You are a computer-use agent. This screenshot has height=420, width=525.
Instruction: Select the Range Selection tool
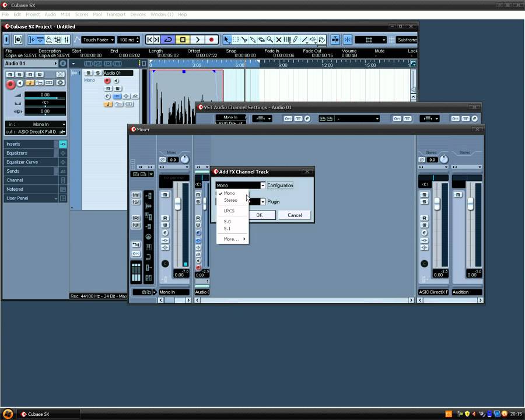236,40
